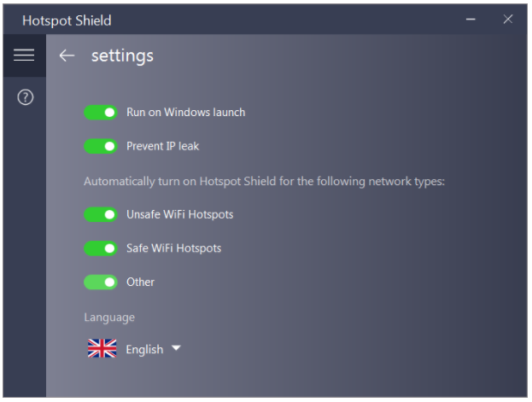Click the UK flag icon
The height and width of the screenshot is (402, 532).
tap(102, 348)
